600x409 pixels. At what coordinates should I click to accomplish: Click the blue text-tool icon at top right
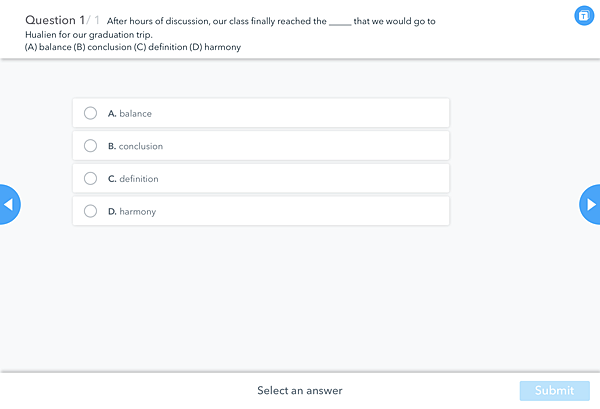(584, 16)
